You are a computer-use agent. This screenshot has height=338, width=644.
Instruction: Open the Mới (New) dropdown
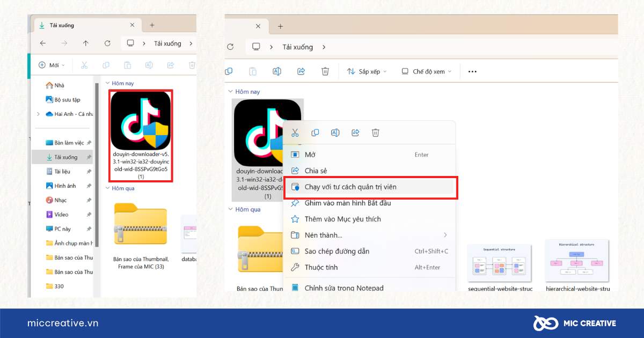click(52, 65)
